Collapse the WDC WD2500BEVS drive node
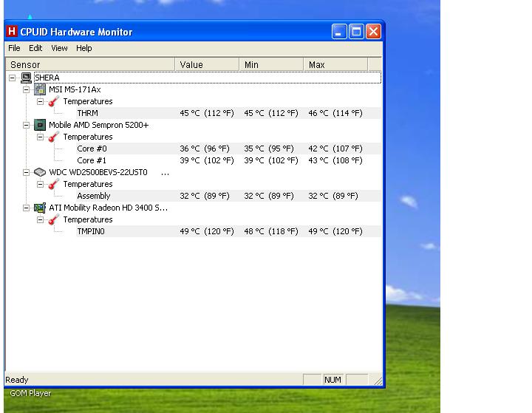532x413 pixels. click(26, 172)
